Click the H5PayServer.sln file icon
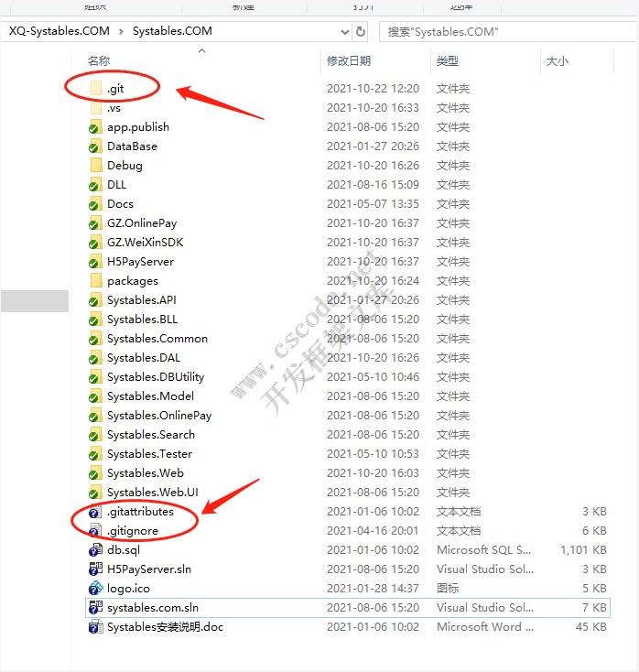 click(95, 569)
